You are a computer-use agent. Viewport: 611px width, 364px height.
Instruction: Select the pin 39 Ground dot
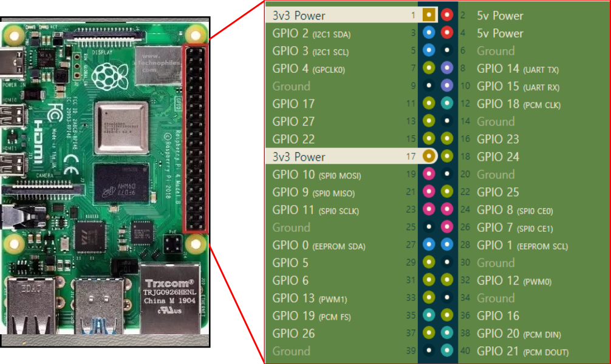coord(429,351)
